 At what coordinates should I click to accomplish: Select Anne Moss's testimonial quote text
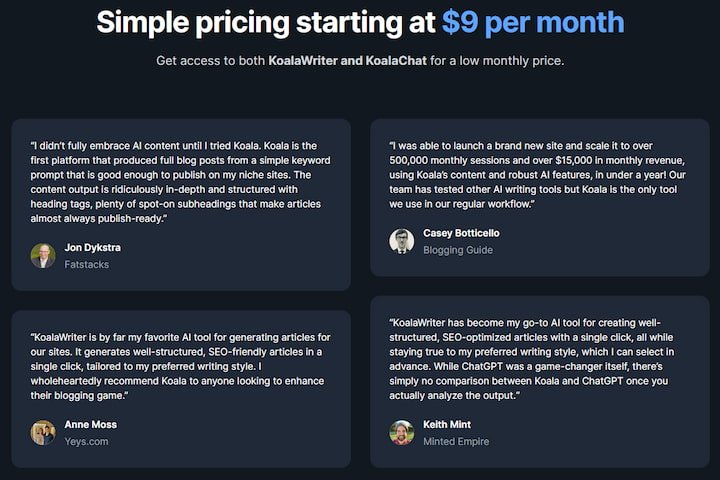180,366
